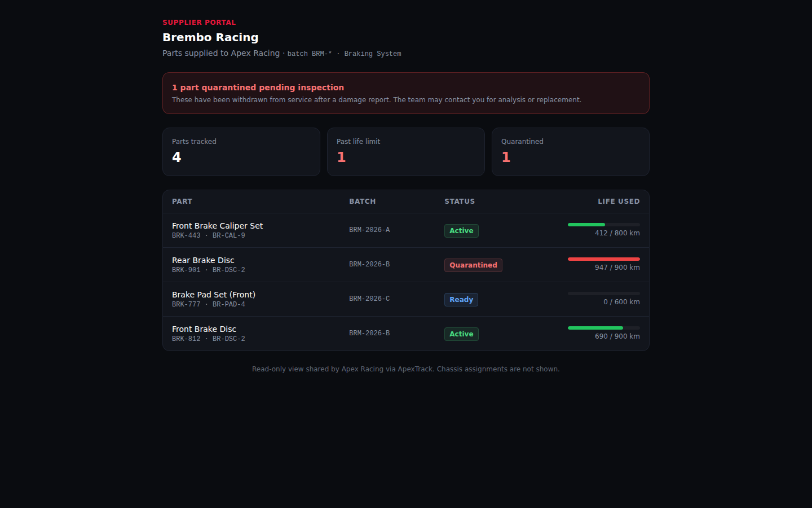
Task: Click the STATUS column header
Action: (460, 202)
